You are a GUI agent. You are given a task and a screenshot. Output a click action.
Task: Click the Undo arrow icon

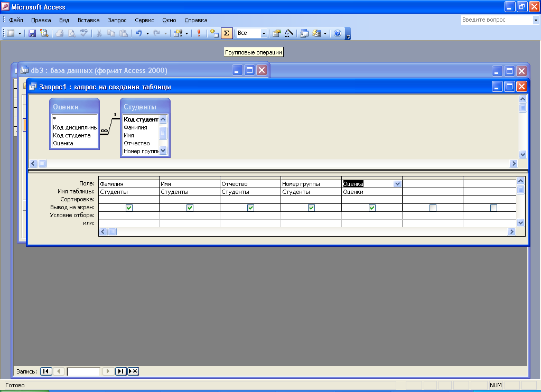pyautogui.click(x=139, y=33)
